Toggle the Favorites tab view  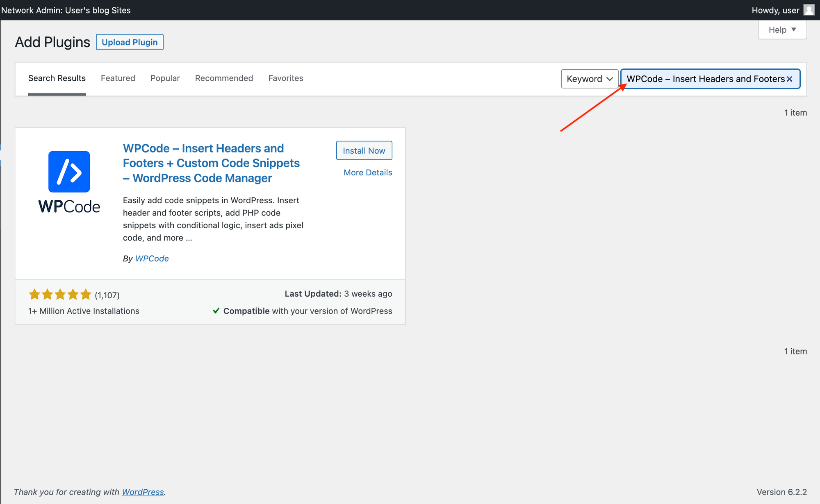point(285,78)
